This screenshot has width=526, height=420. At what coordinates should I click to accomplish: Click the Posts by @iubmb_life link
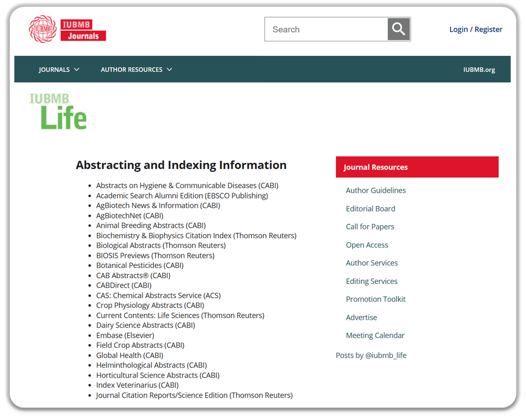(x=371, y=356)
